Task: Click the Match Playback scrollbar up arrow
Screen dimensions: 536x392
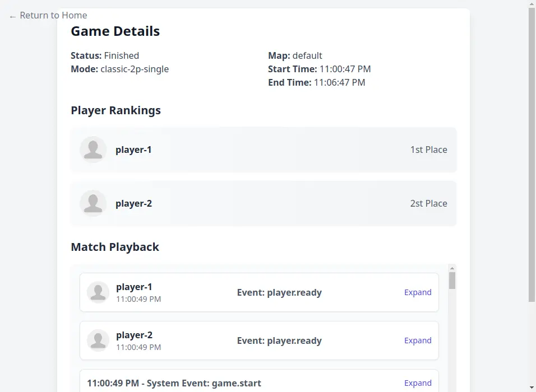Action: pyautogui.click(x=452, y=268)
